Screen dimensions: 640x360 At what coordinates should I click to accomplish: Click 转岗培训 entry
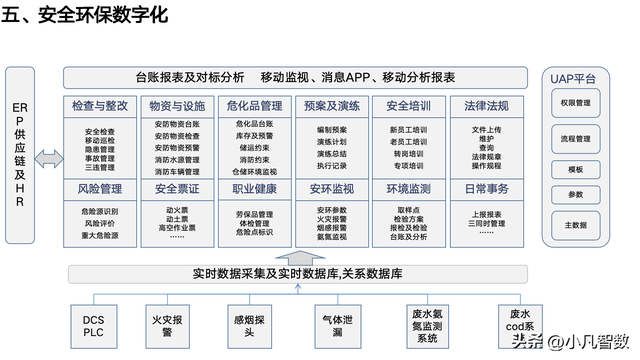(409, 154)
